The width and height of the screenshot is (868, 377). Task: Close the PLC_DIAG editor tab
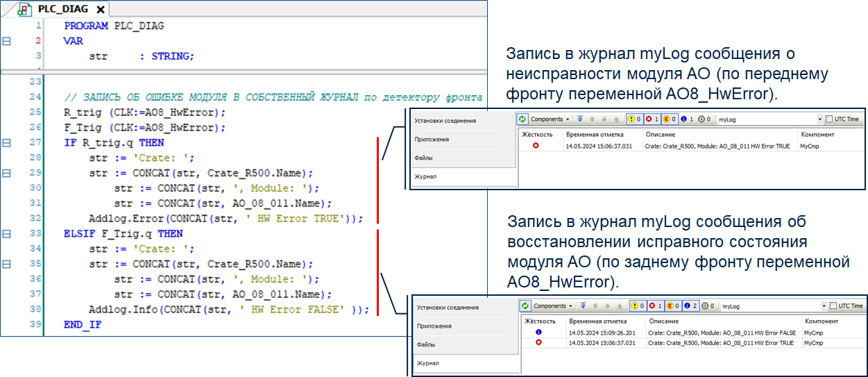[x=100, y=10]
